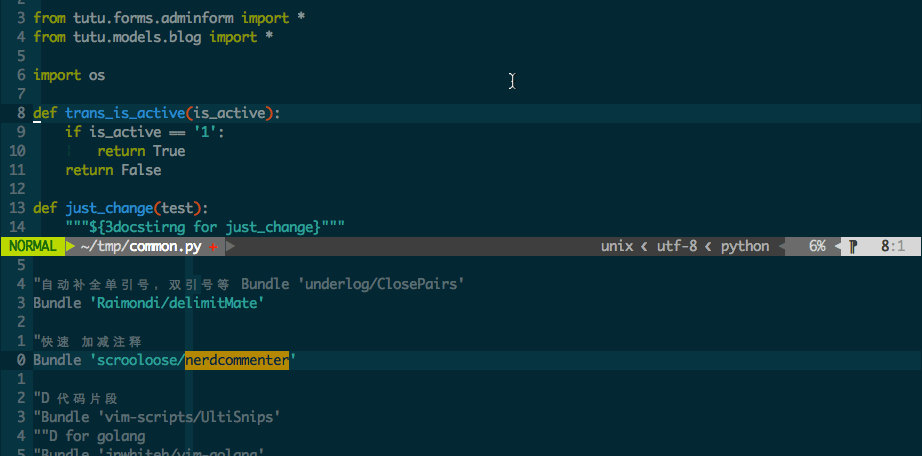Place cursor on the import os line

69,75
